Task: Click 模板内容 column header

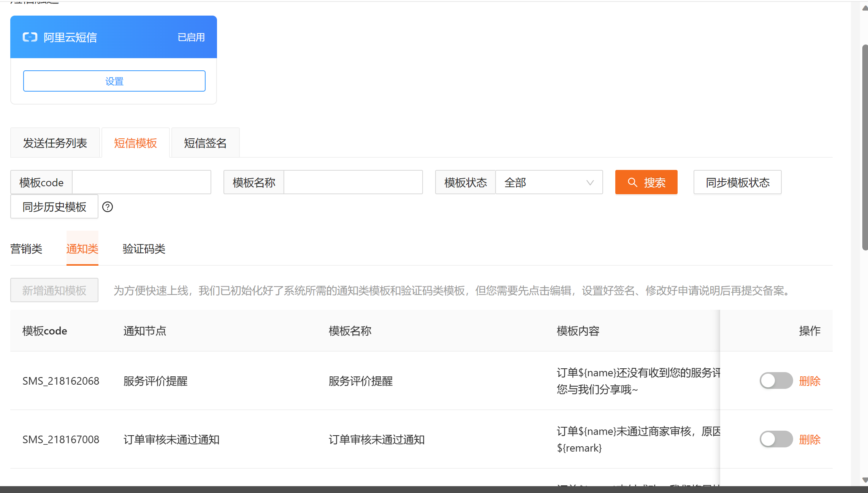Action: coord(578,331)
